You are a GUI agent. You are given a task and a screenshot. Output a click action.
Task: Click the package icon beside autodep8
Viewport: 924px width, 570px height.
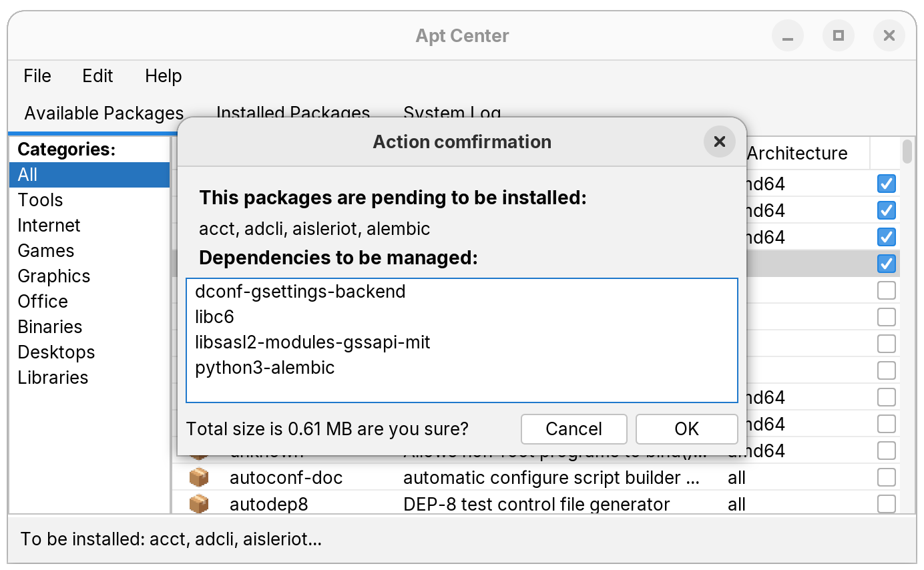pyautogui.click(x=198, y=504)
